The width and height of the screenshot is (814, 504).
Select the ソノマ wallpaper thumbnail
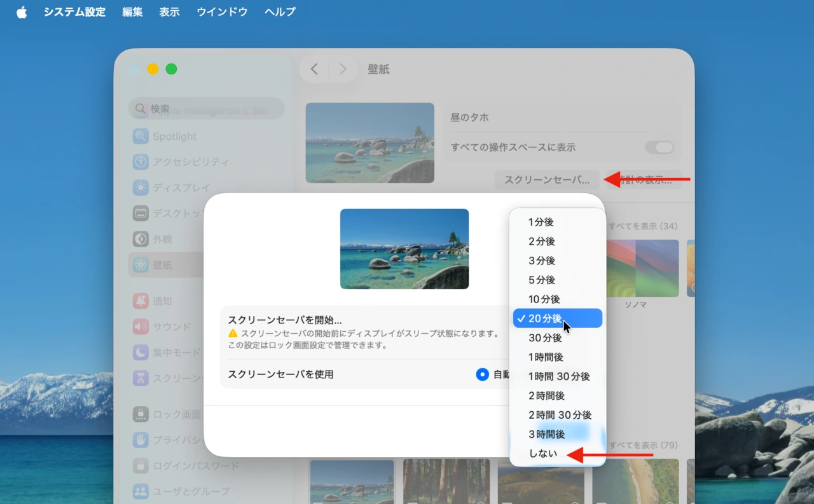click(x=642, y=267)
